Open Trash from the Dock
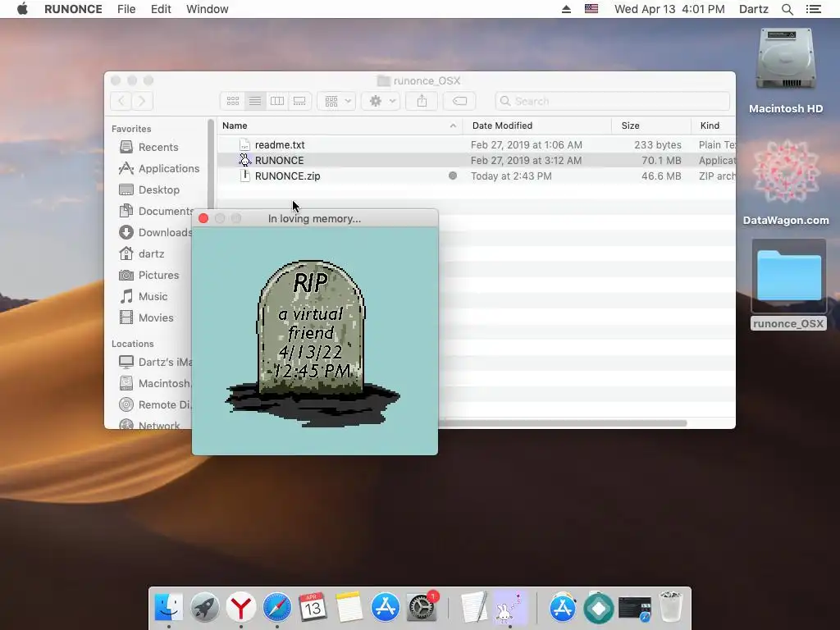Screen dimensions: 840x630 click(671, 608)
